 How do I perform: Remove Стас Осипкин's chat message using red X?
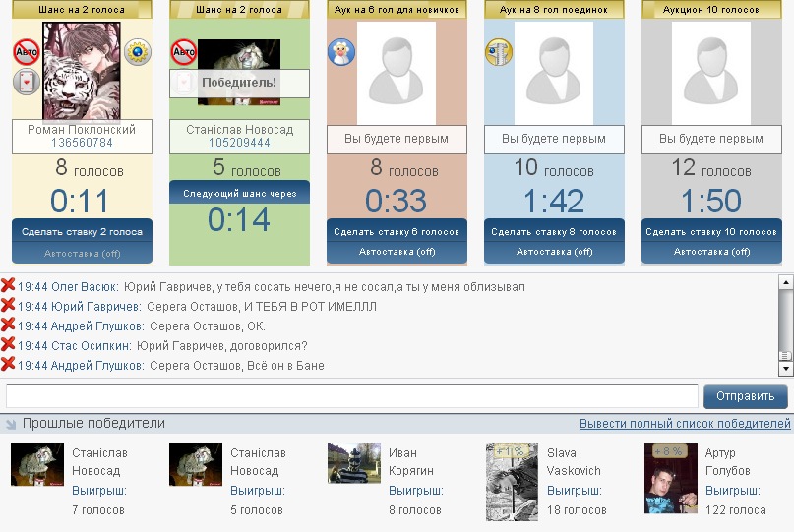[x=8, y=345]
